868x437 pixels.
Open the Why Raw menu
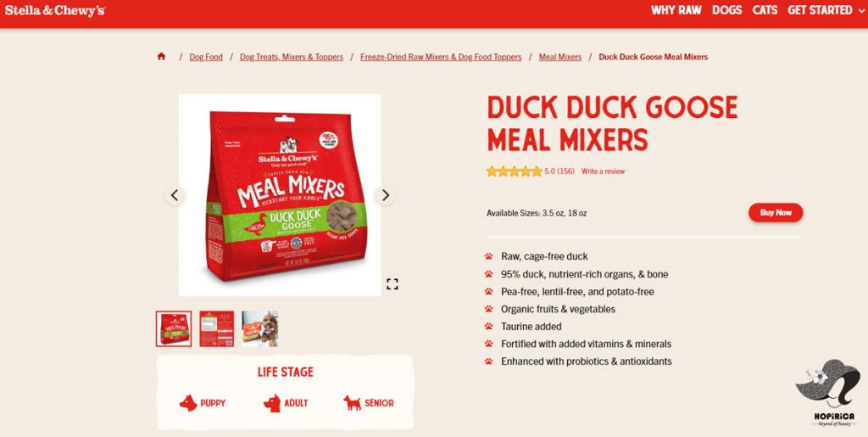point(676,10)
